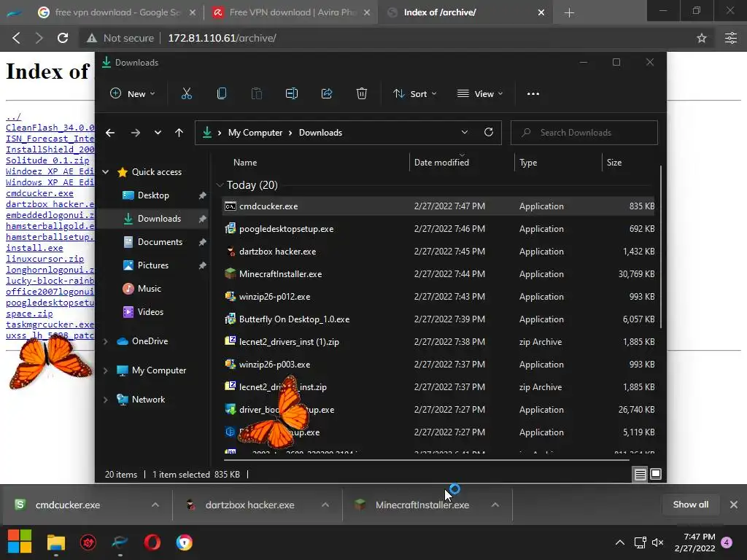
Task: Open recent locations dropdown arrow
Action: click(x=158, y=133)
